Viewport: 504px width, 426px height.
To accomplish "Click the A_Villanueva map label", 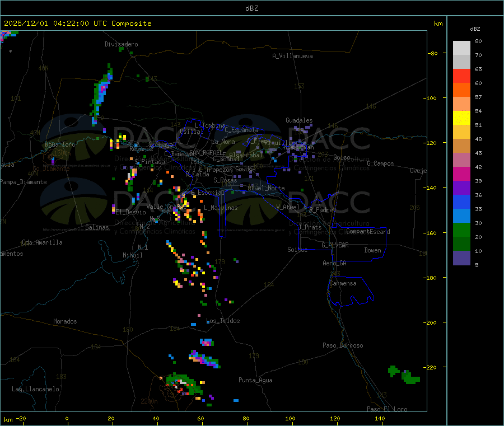I will coord(292,56).
